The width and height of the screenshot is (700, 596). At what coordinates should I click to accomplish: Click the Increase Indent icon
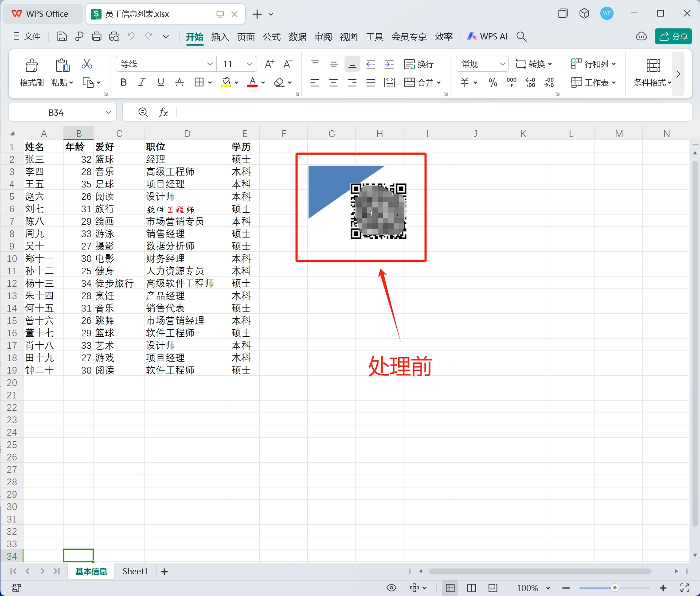[389, 64]
